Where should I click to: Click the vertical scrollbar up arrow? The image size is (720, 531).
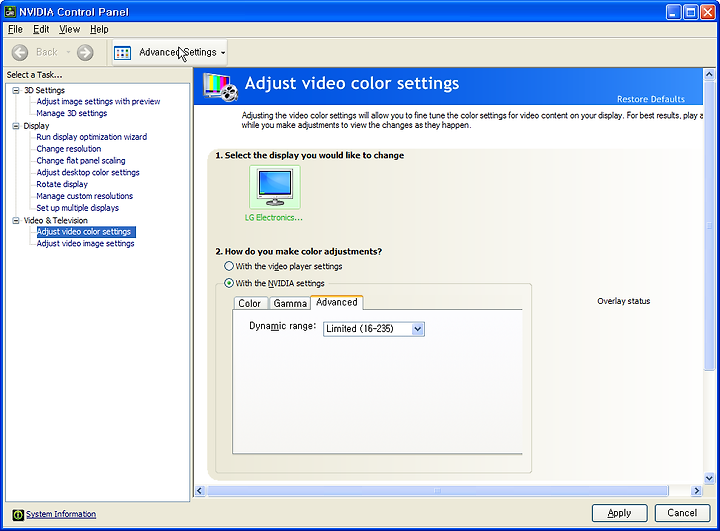tap(709, 74)
